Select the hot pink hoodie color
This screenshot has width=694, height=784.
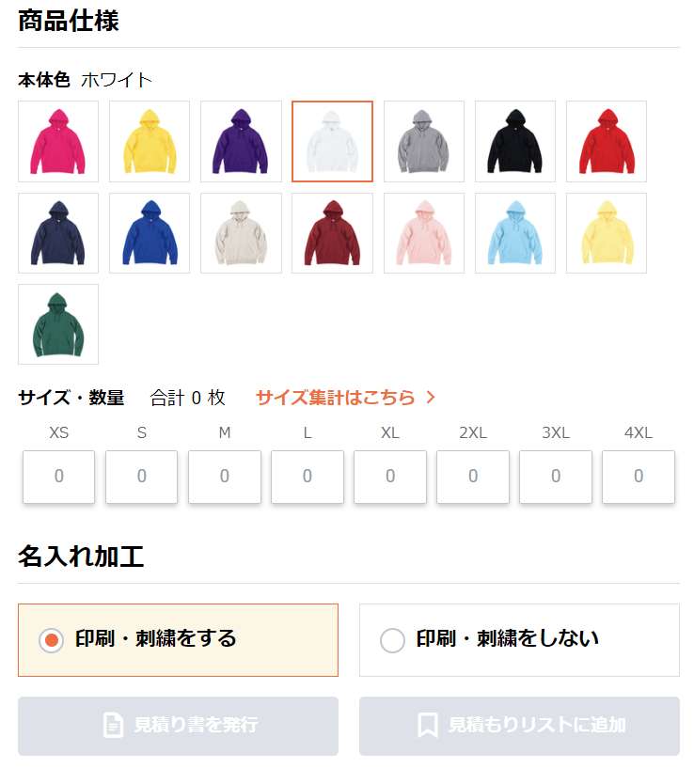[58, 142]
